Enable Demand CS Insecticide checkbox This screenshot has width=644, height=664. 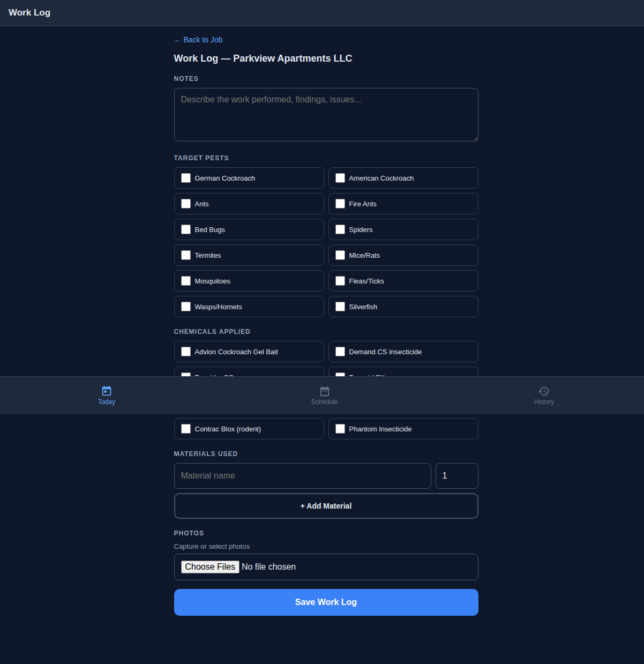click(x=340, y=351)
